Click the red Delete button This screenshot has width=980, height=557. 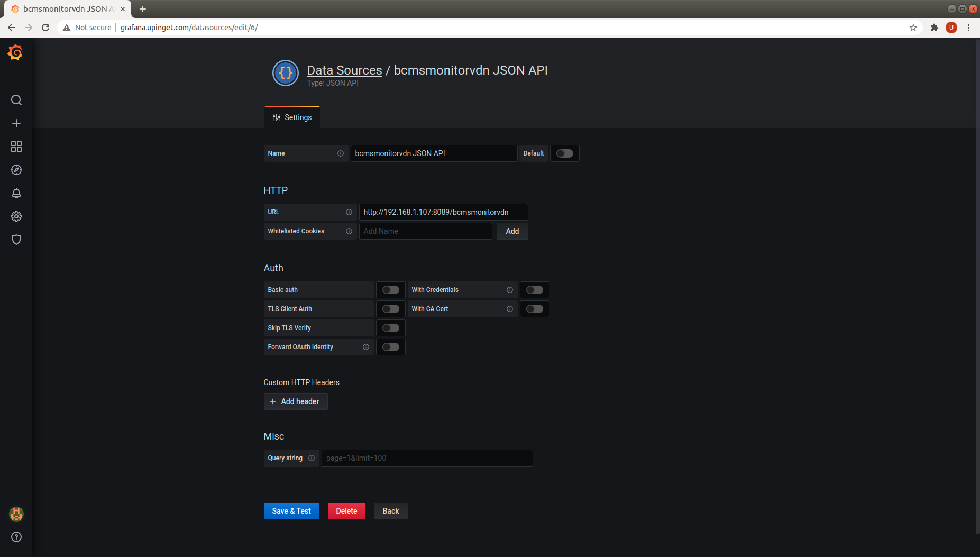coord(346,511)
